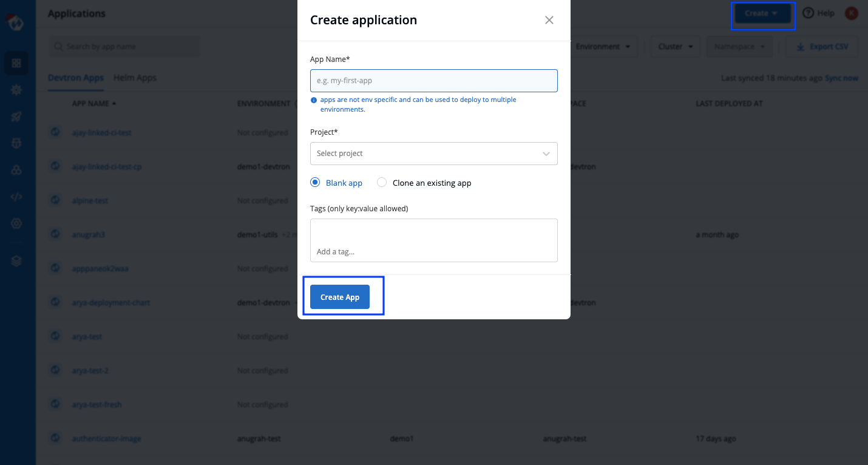Click the Export CSV link

pos(822,46)
